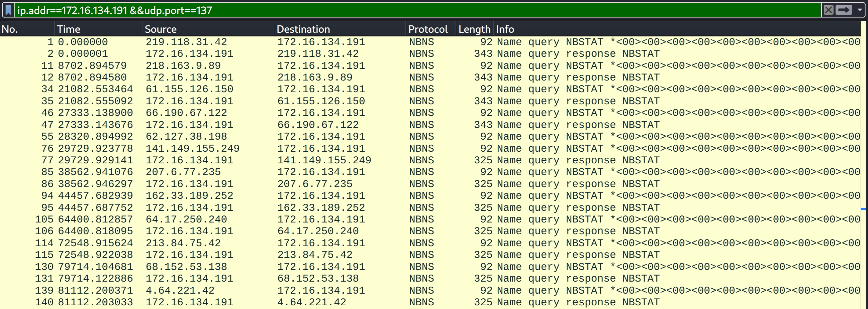Select packet 85 from 207.6.77.235
The image size is (868, 309).
click(430, 172)
